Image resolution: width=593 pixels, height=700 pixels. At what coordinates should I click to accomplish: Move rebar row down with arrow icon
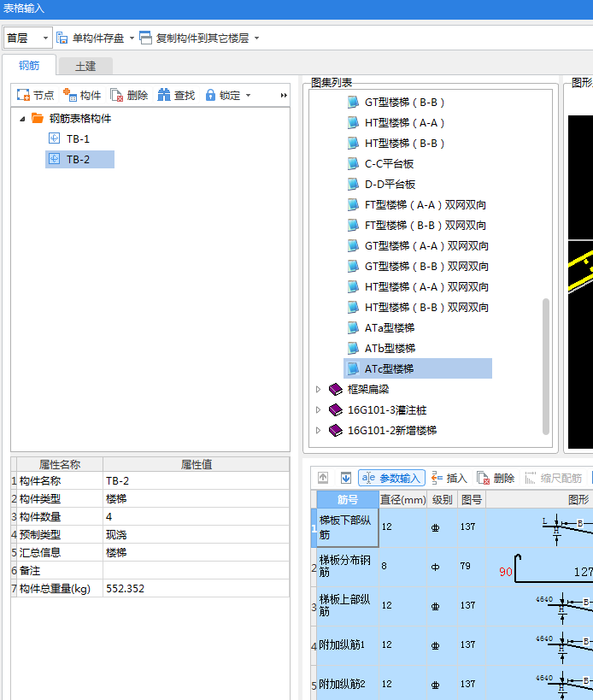pyautogui.click(x=346, y=478)
